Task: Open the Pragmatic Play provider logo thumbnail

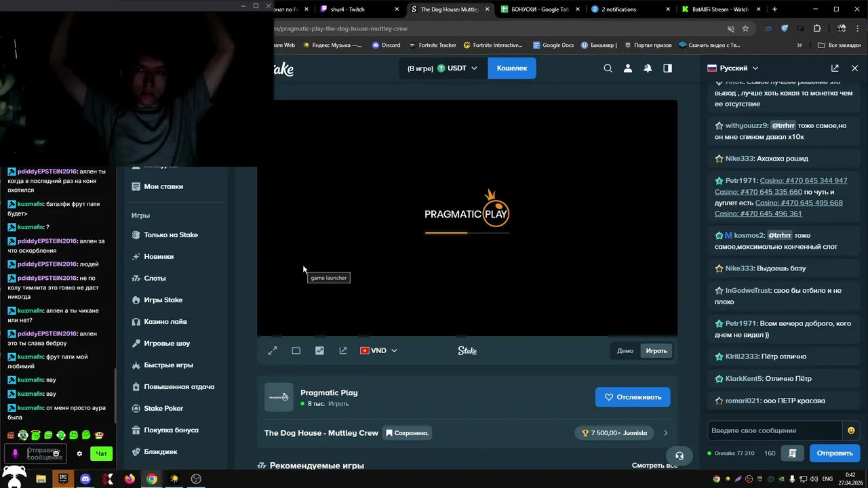Action: click(279, 397)
